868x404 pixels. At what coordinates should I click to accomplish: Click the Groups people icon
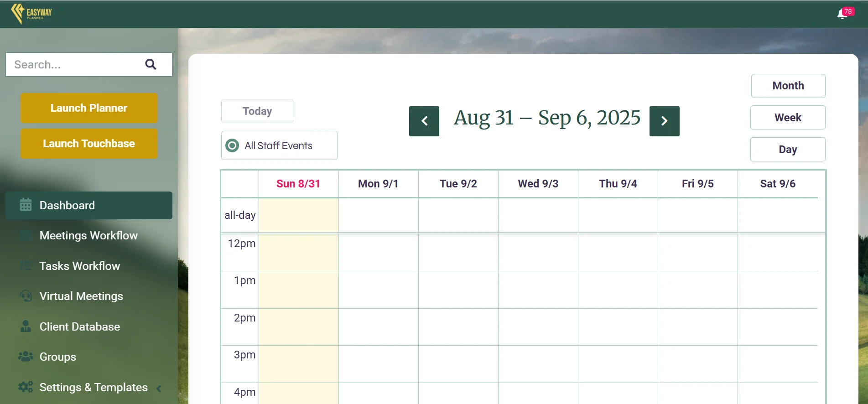point(26,357)
